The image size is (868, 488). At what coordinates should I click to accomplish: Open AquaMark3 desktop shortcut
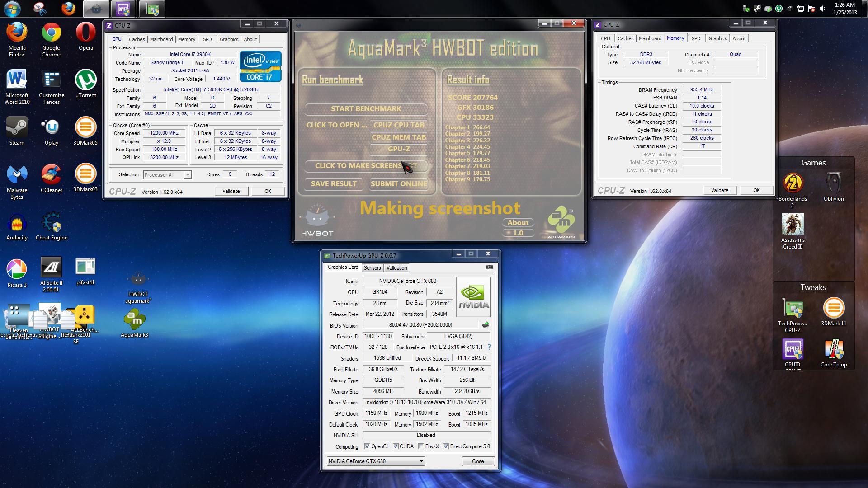(x=135, y=324)
